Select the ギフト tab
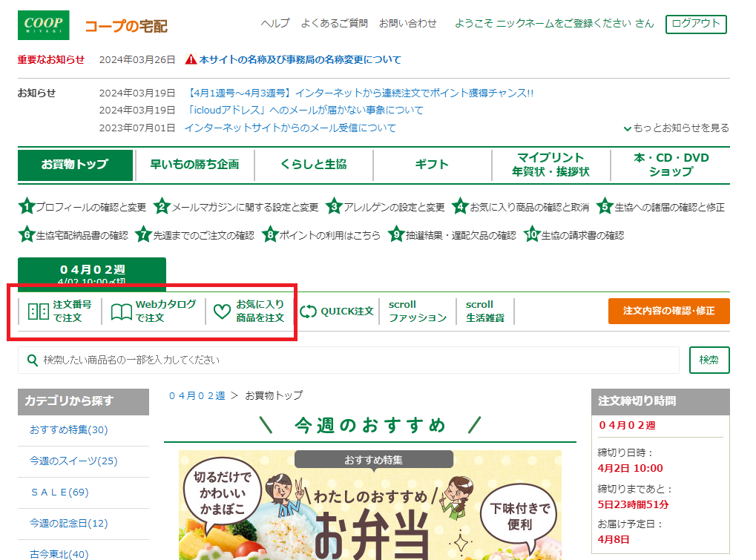 tap(433, 165)
